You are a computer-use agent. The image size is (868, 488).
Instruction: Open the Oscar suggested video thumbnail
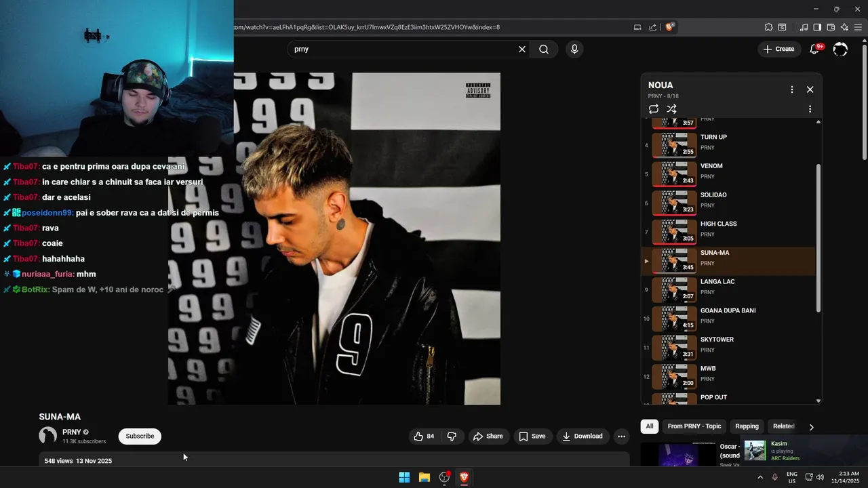(678, 455)
